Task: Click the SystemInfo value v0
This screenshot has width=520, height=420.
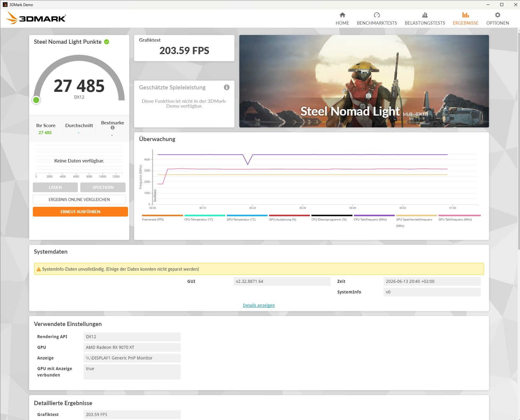Action: click(x=432, y=292)
